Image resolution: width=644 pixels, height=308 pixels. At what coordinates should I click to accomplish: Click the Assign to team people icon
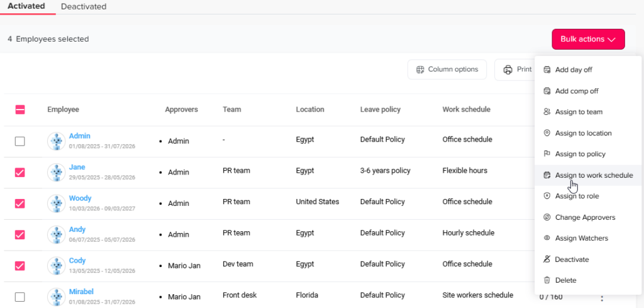pyautogui.click(x=547, y=112)
